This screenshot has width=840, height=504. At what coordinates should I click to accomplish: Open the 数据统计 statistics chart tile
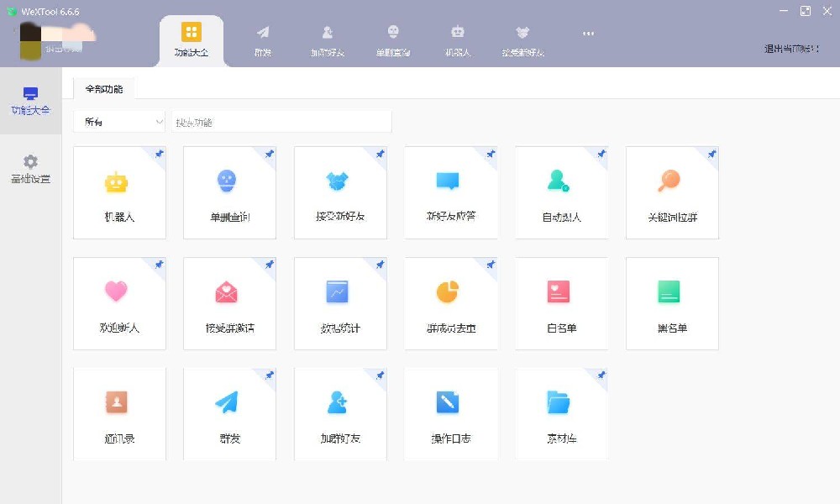[x=340, y=303]
